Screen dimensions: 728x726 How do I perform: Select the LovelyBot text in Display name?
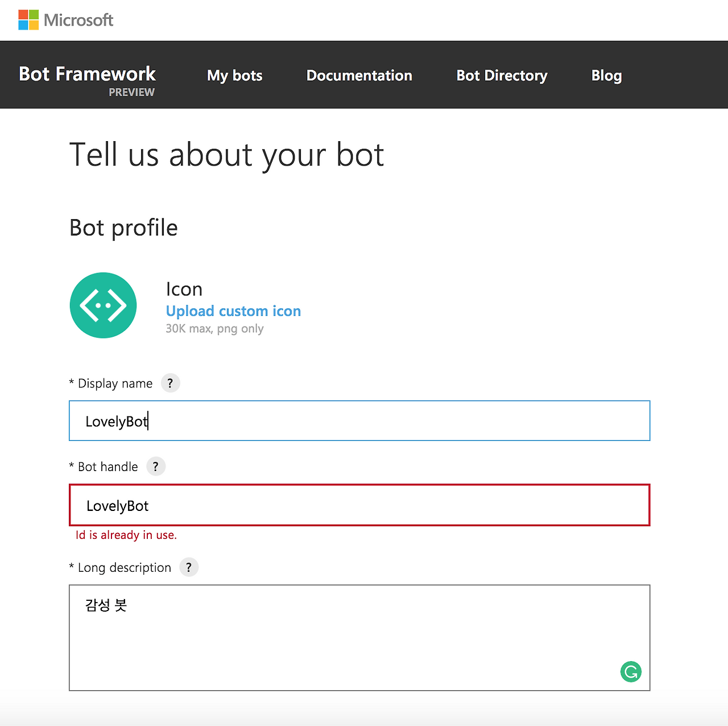tap(116, 421)
